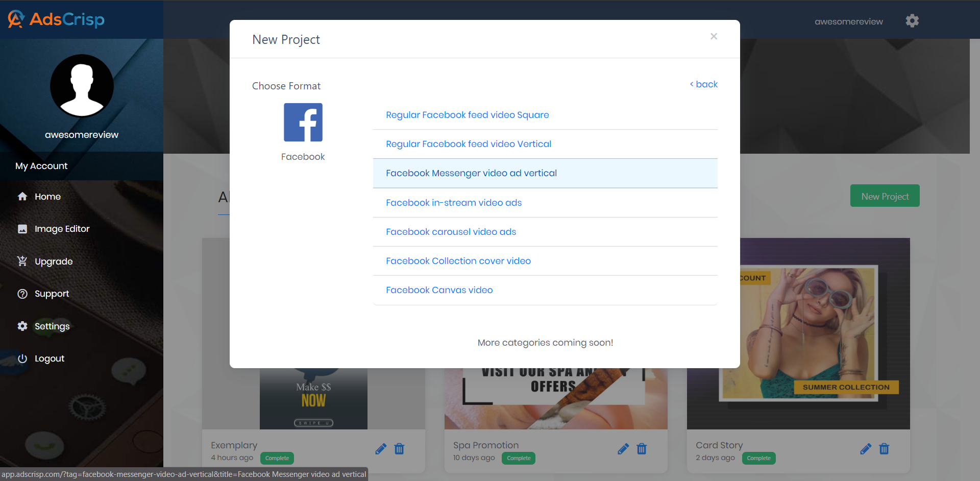Screen dimensions: 980x481
Task: Click the Settings gear icon in sidebar
Action: coord(22,326)
